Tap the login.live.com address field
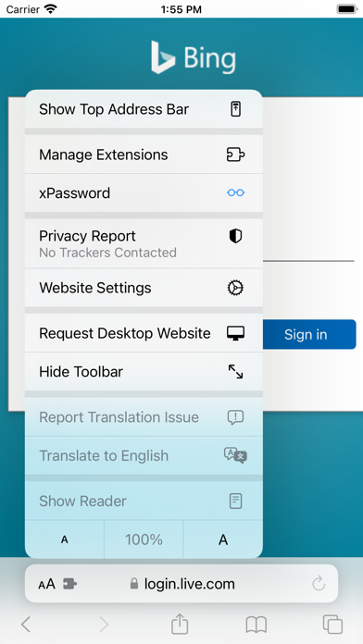The height and width of the screenshot is (644, 363). 181,584
